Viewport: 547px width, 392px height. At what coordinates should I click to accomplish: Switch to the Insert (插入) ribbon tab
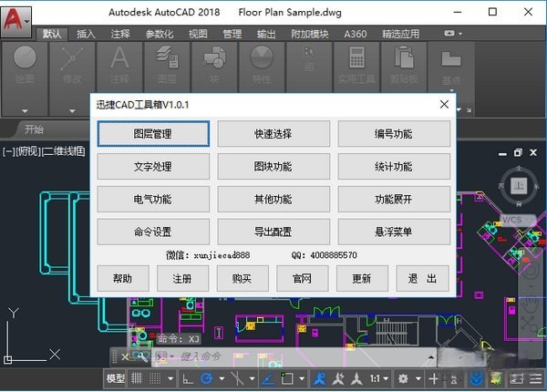point(86,34)
